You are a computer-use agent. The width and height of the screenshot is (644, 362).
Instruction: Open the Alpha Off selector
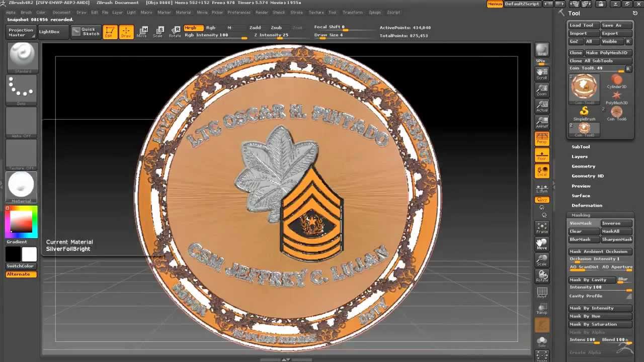click(x=21, y=122)
